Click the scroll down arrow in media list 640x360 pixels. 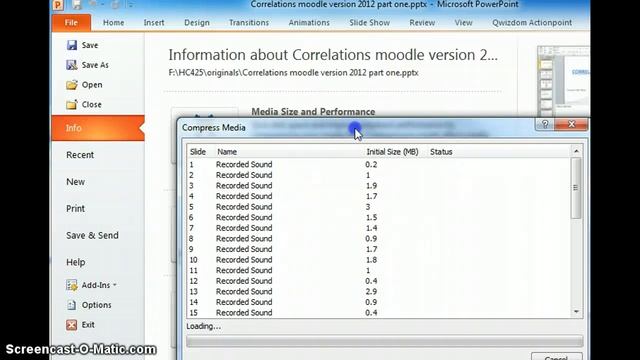pos(576,312)
